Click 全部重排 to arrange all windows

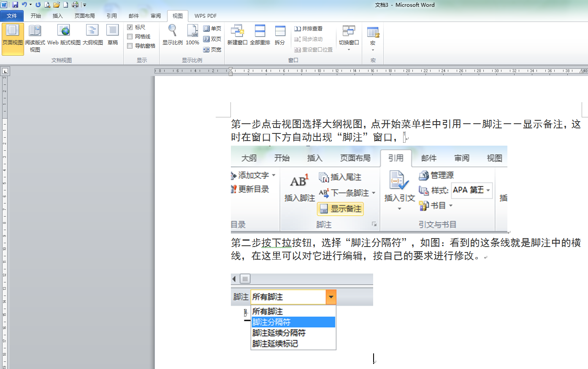click(x=260, y=35)
